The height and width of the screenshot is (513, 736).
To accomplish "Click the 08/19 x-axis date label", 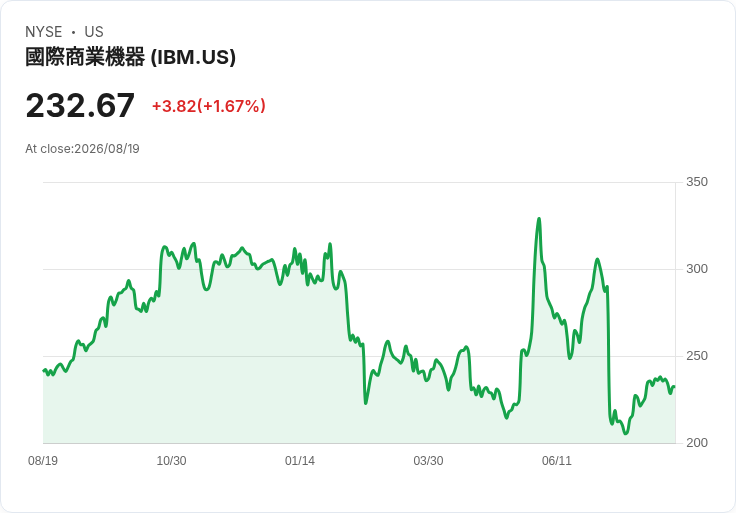I will pos(43,461).
